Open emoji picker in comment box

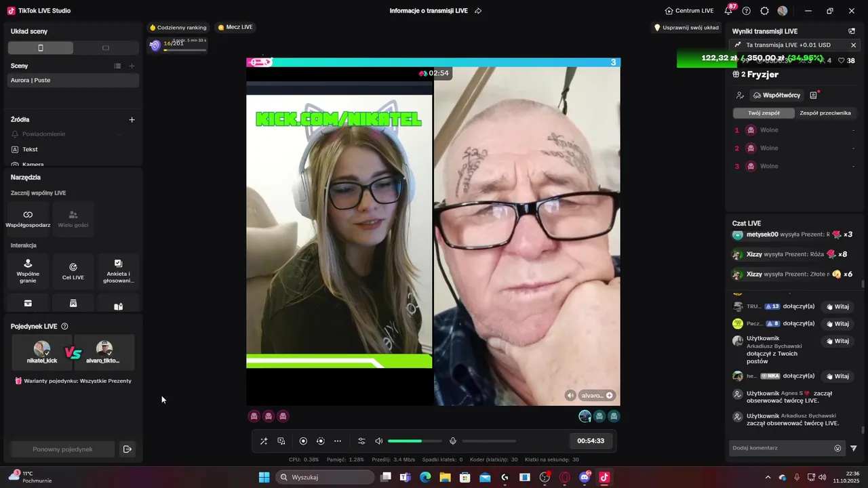coord(837,448)
